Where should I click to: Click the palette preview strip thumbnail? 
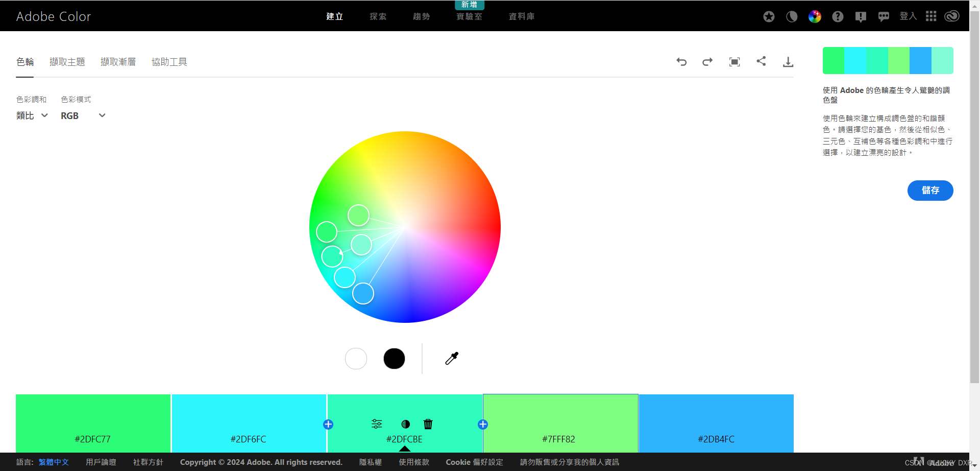tap(888, 61)
